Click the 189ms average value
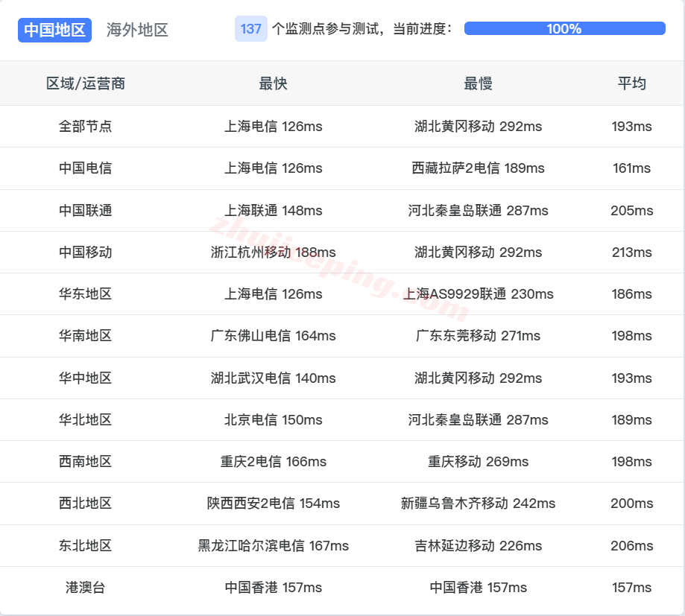The image size is (685, 616). point(631,420)
